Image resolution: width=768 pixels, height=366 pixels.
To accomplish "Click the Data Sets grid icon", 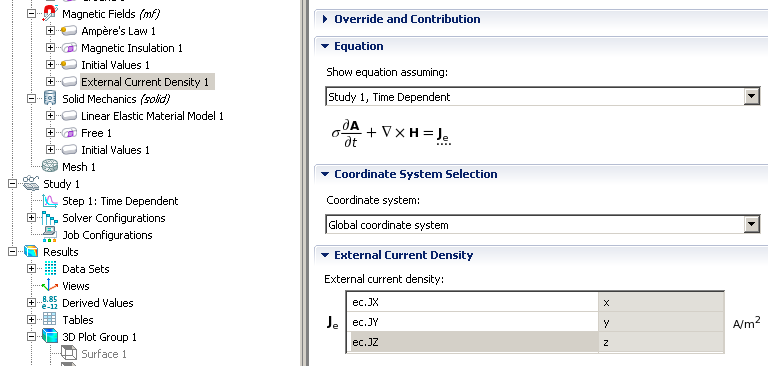I will coord(49,268).
